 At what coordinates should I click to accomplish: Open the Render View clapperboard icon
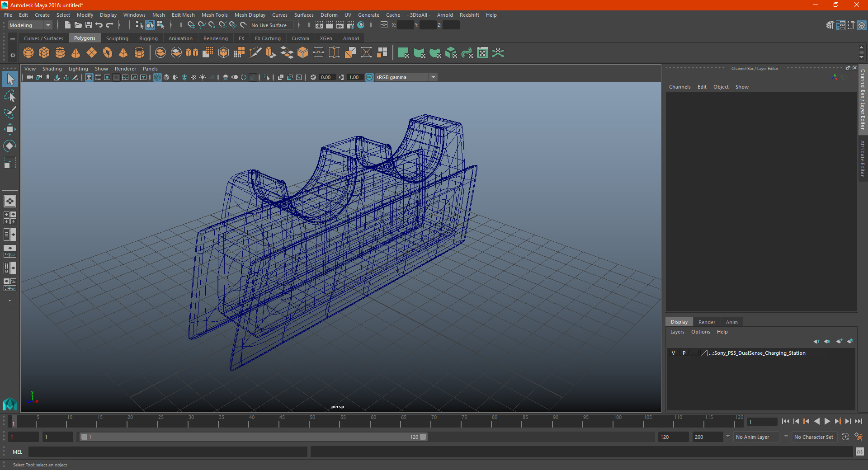click(x=319, y=25)
